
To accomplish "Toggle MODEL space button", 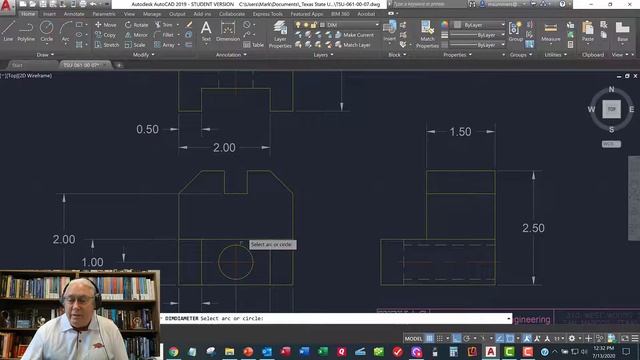I will pos(413,338).
